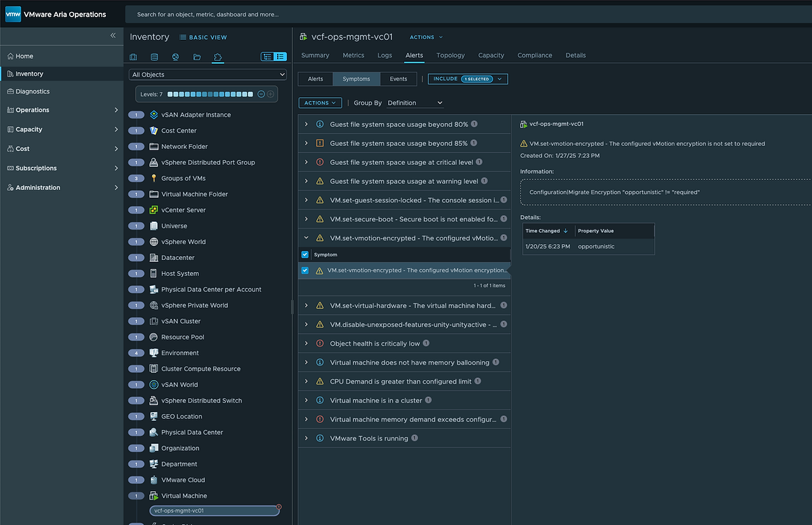812x525 pixels.
Task: Open Inventory in the left navigation
Action: [x=62, y=74]
